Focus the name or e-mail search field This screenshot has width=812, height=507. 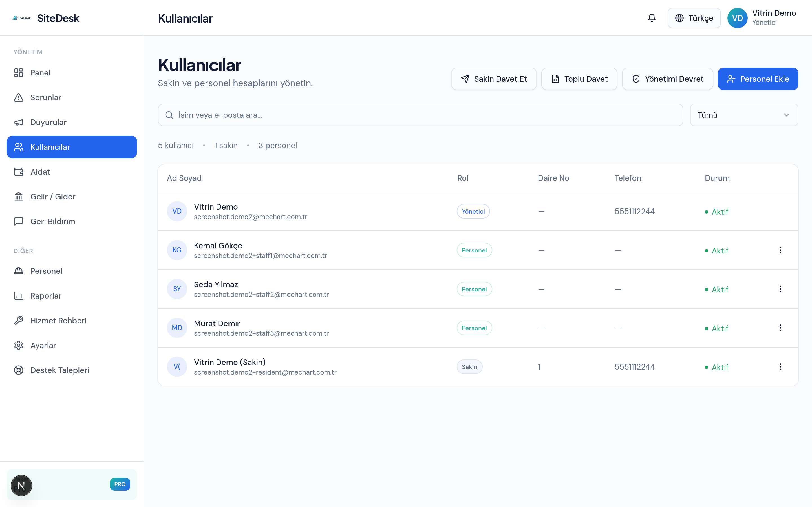420,115
